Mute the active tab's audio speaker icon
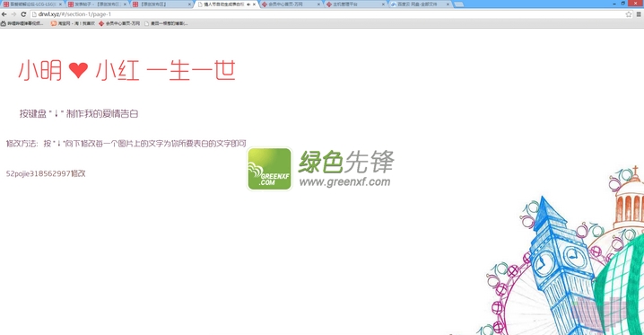 pyautogui.click(x=248, y=4)
